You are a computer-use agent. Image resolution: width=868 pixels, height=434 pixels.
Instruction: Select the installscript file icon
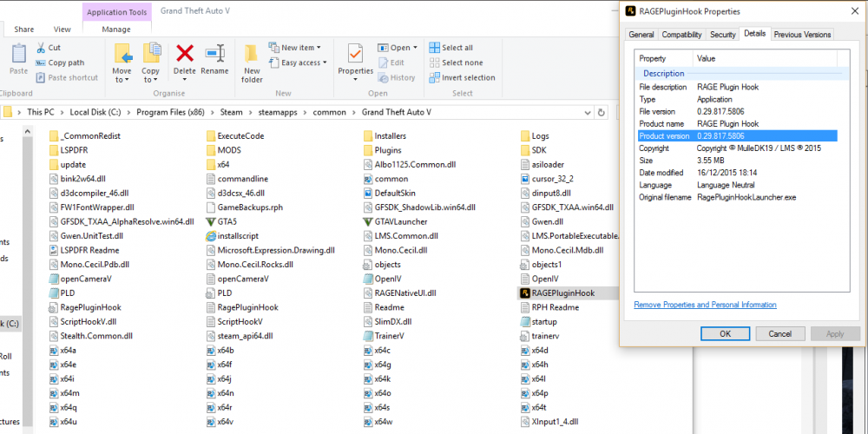(210, 236)
